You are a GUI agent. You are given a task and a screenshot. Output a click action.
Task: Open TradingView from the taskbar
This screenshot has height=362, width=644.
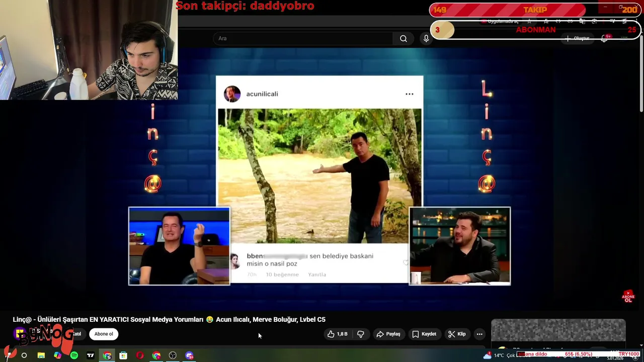click(91, 355)
